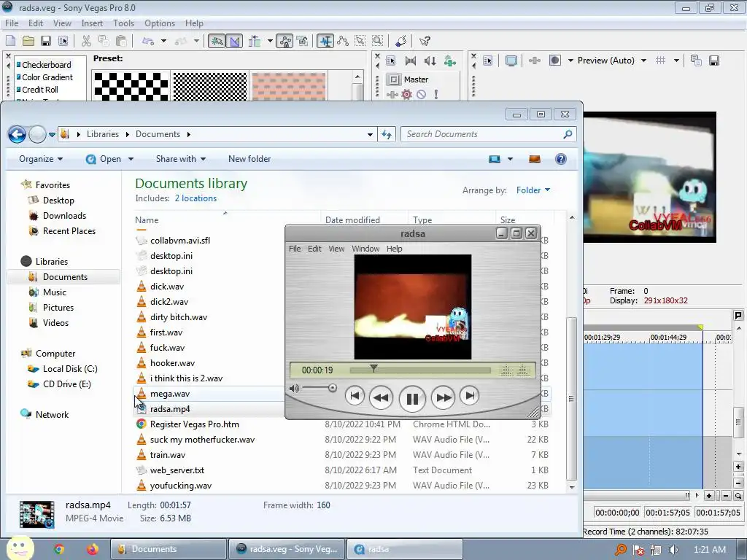
Task: Open Window menu in radsa player
Action: pos(365,249)
